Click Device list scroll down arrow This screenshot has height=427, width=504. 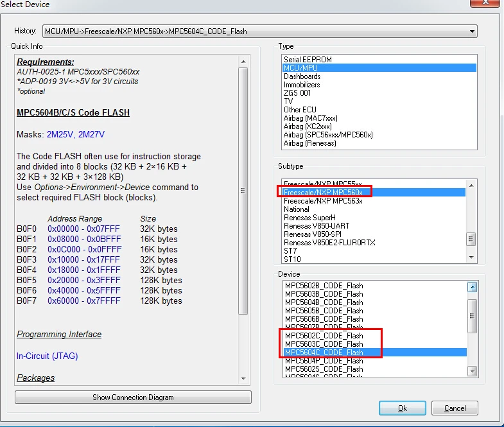point(472,371)
